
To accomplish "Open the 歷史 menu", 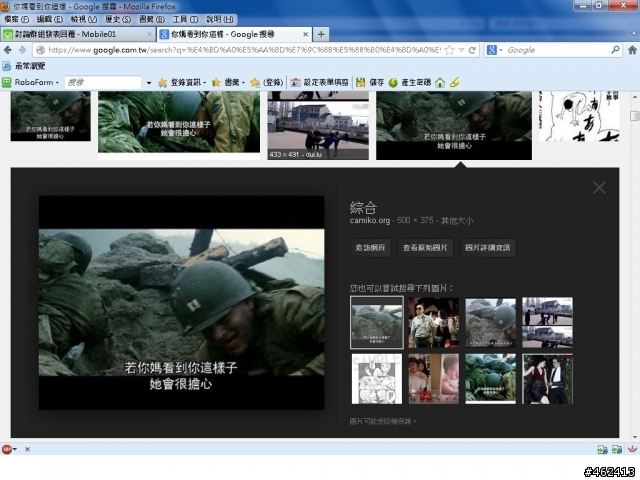I will pyautogui.click(x=118, y=19).
